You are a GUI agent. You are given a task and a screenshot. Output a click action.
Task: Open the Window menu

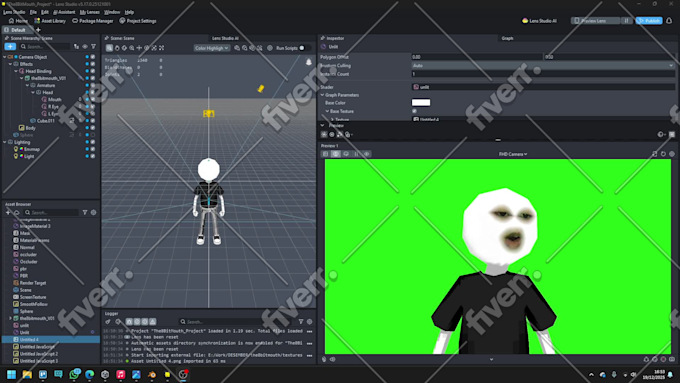tap(112, 12)
